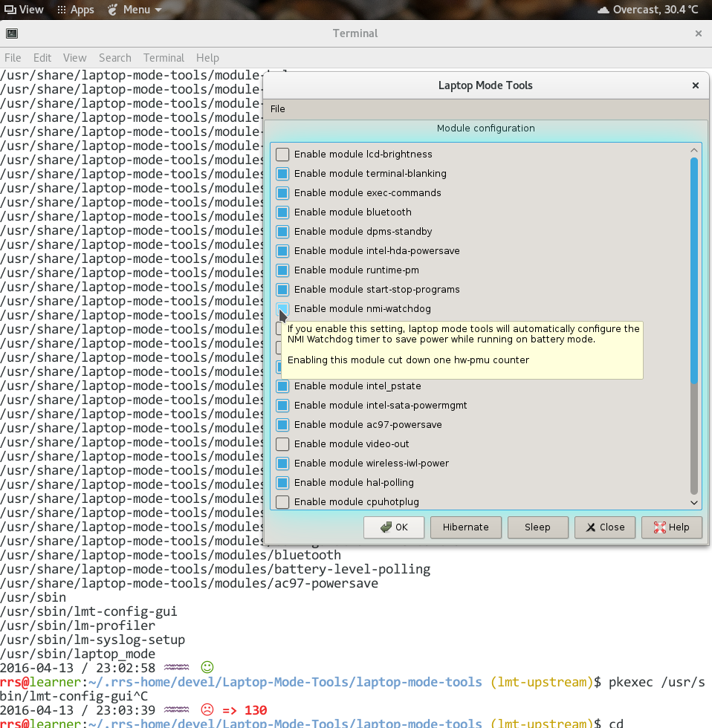712x728 pixels.
Task: Disable module bluetooth
Action: (282, 212)
